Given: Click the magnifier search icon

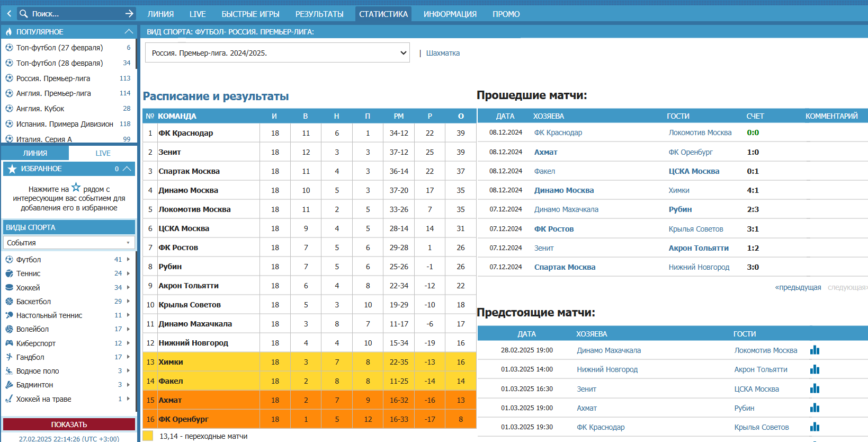Looking at the screenshot, I should pos(23,14).
